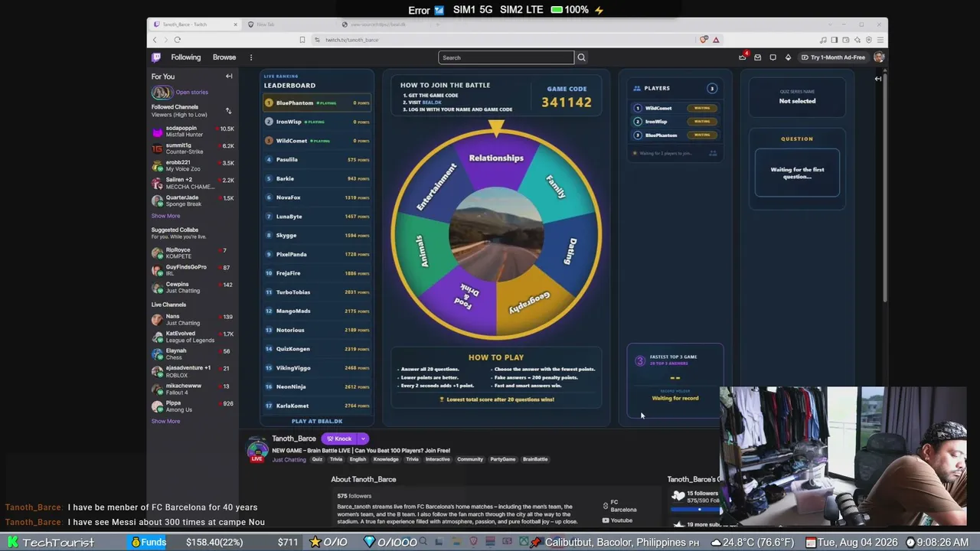Click the browser address bar URL
The height and width of the screenshot is (551, 980).
coord(352,40)
